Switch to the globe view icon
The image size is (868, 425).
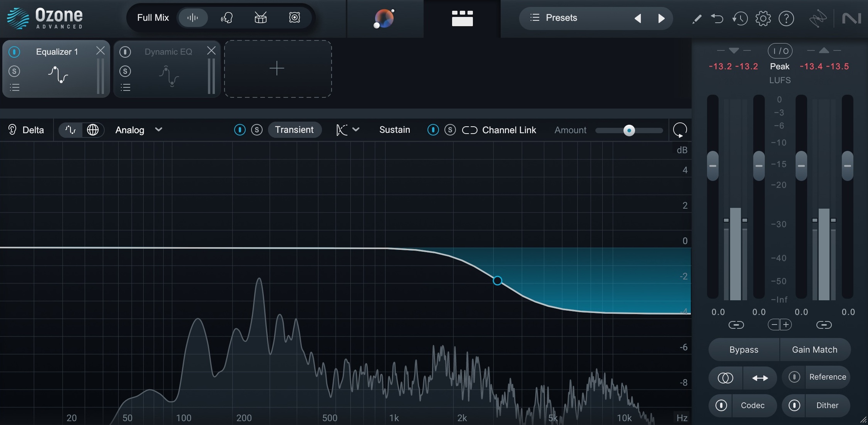[93, 130]
